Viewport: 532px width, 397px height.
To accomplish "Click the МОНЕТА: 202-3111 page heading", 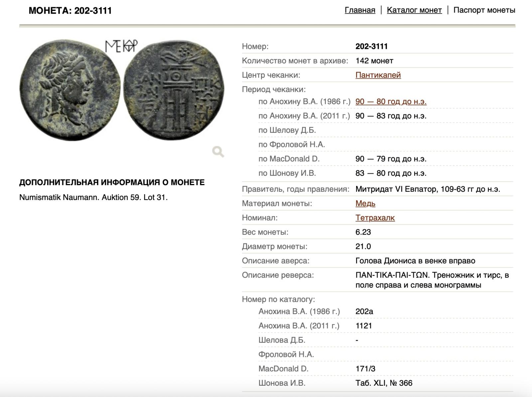I will coord(70,11).
